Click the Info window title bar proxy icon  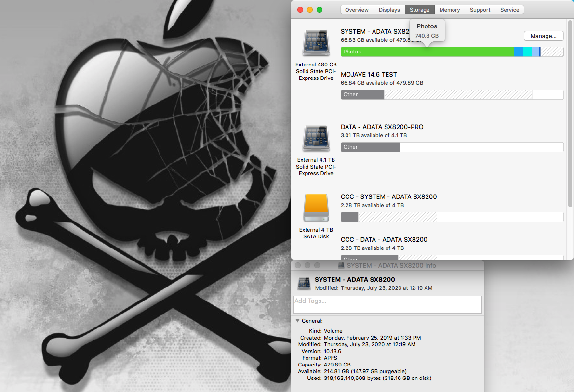point(341,265)
